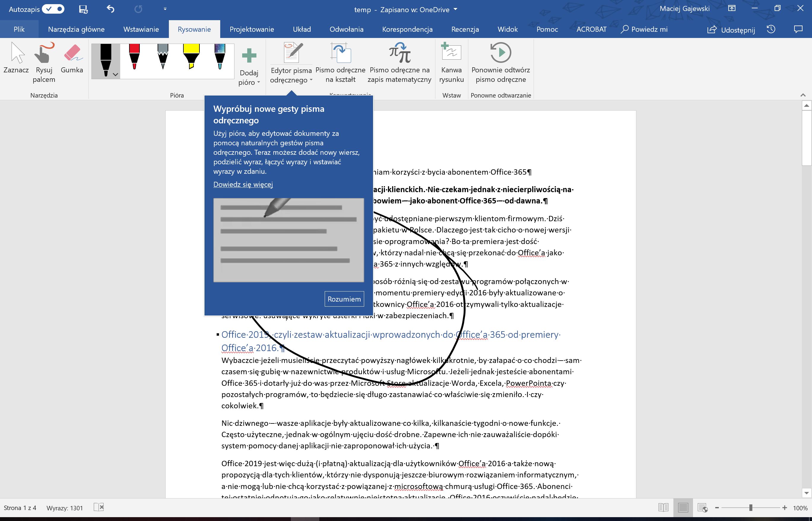Collapse the ribbon with chevron
Viewport: 812px width, 521px height.
pos(803,95)
